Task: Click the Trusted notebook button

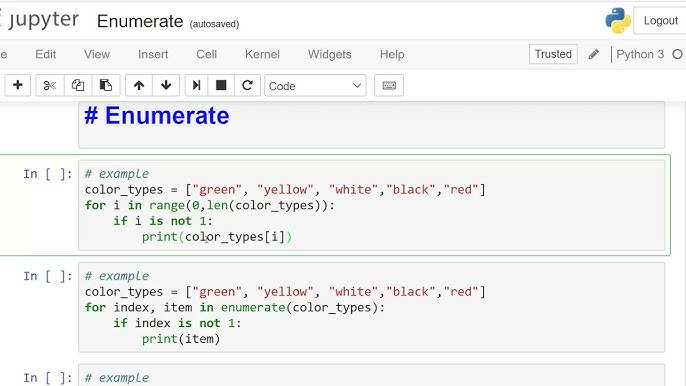Action: pos(553,54)
